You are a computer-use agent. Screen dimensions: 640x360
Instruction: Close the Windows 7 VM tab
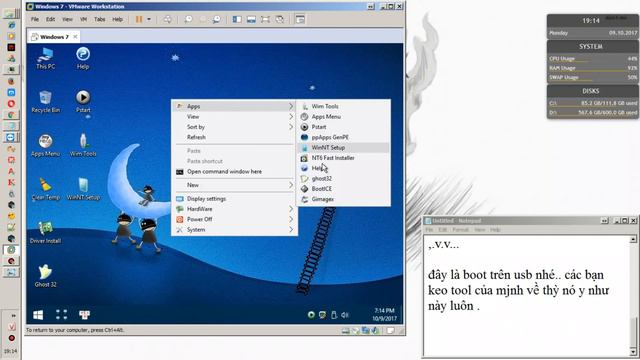pyautogui.click(x=75, y=37)
